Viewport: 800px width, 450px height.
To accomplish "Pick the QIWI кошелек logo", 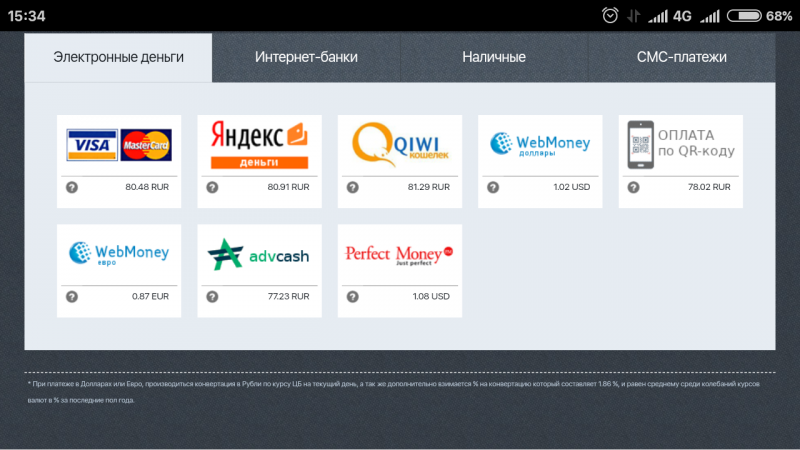I will 400,145.
